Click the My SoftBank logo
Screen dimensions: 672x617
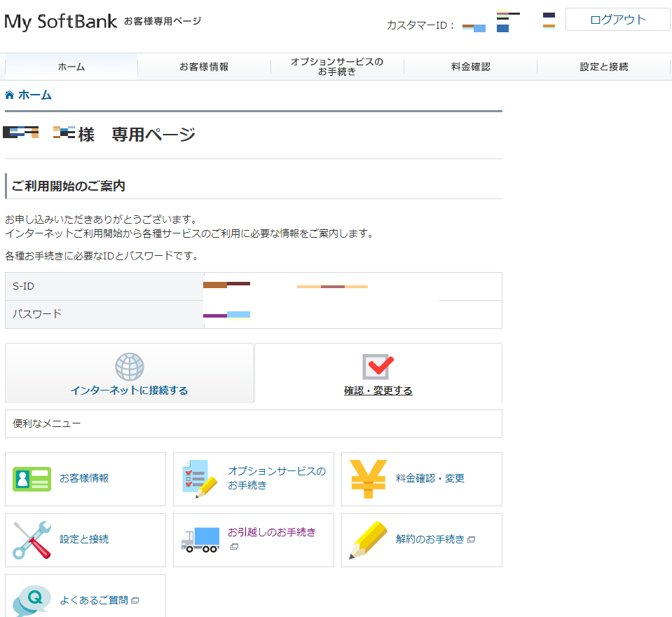(60, 22)
